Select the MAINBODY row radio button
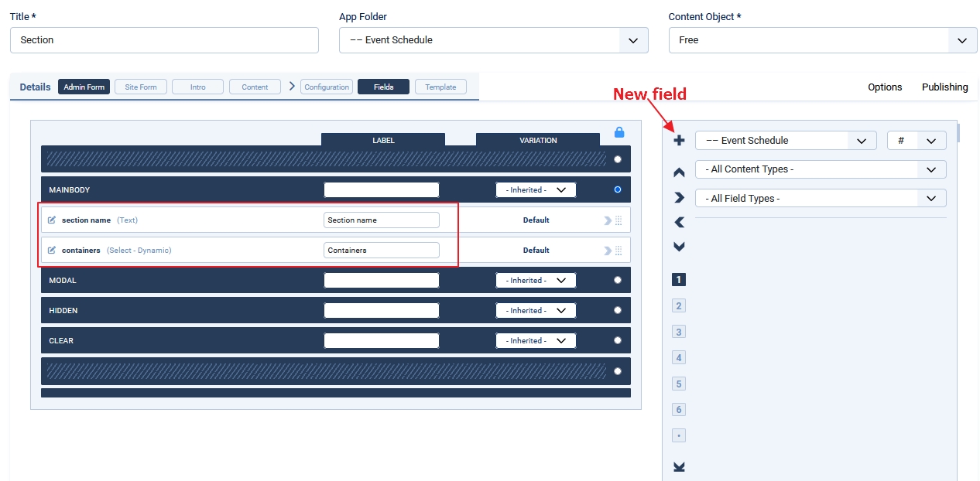Viewport: 980px width, 481px height. click(617, 189)
